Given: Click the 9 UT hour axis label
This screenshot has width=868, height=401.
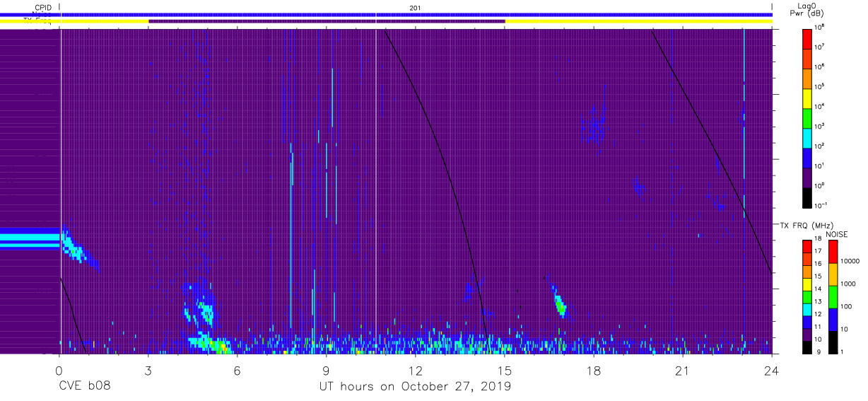Looking at the screenshot, I should (x=327, y=370).
